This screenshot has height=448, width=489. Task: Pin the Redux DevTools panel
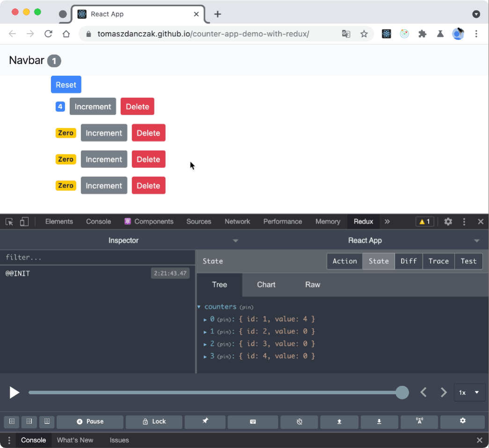click(205, 421)
